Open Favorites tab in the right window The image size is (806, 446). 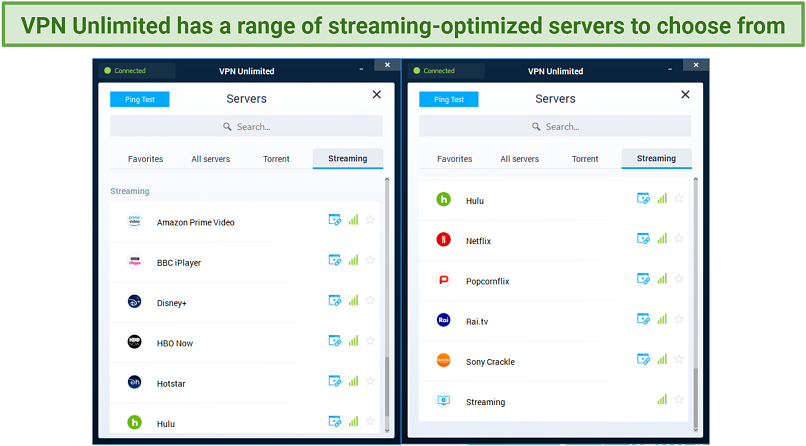(454, 159)
